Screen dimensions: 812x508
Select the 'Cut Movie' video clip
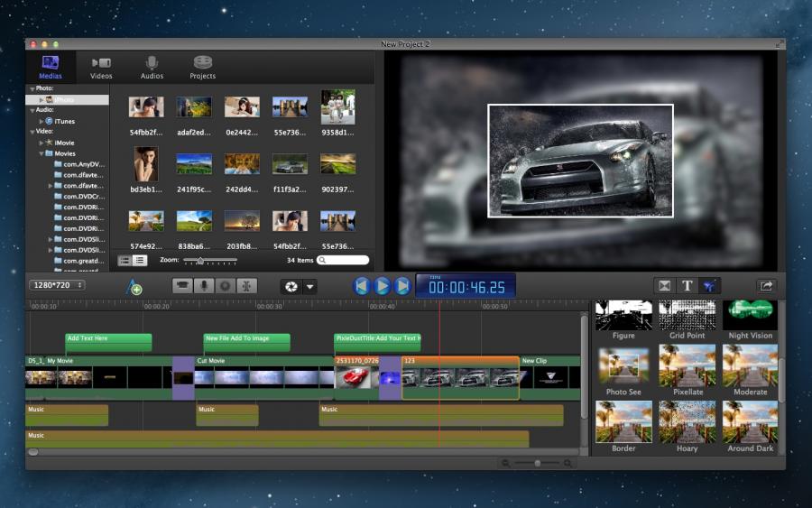click(264, 377)
